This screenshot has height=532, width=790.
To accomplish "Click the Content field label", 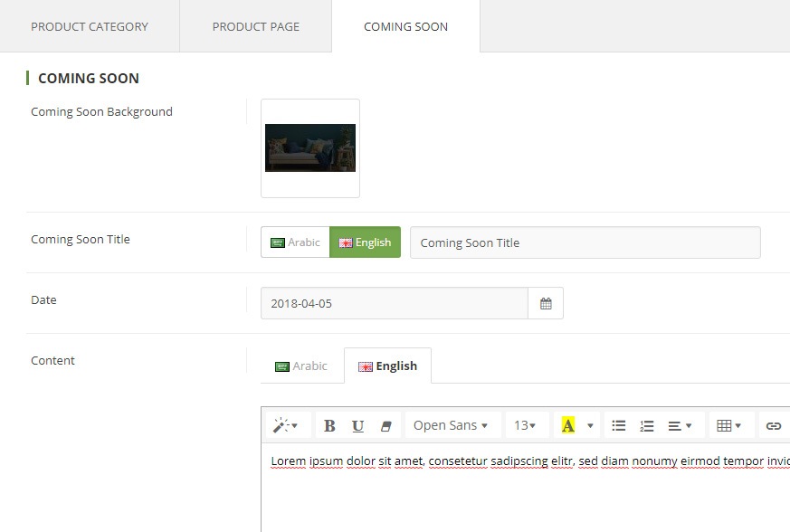I will (x=52, y=361).
